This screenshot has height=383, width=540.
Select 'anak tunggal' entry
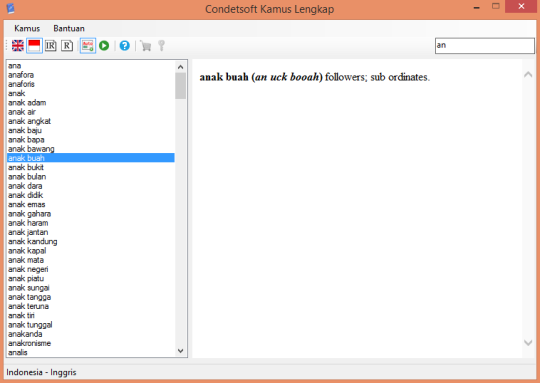pyautogui.click(x=91, y=325)
